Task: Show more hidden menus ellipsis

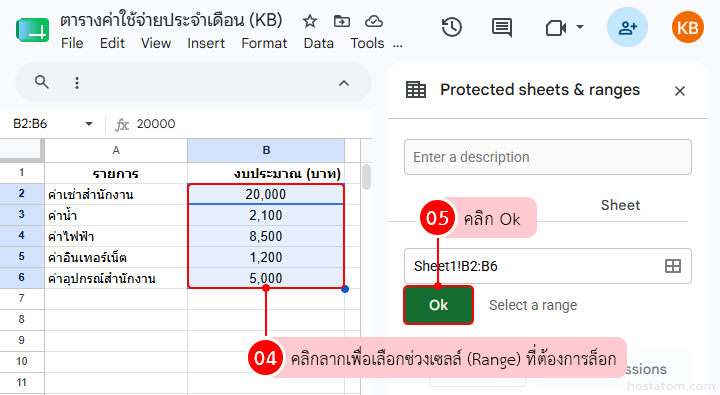Action: pyautogui.click(x=398, y=45)
